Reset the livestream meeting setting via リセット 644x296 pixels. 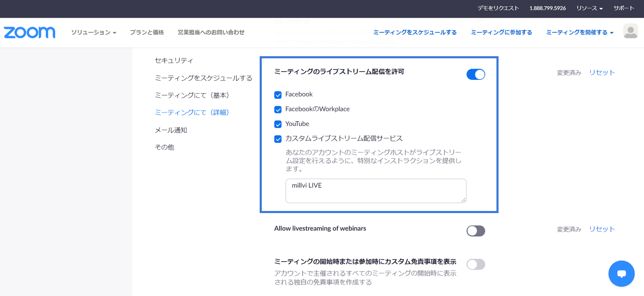(602, 73)
